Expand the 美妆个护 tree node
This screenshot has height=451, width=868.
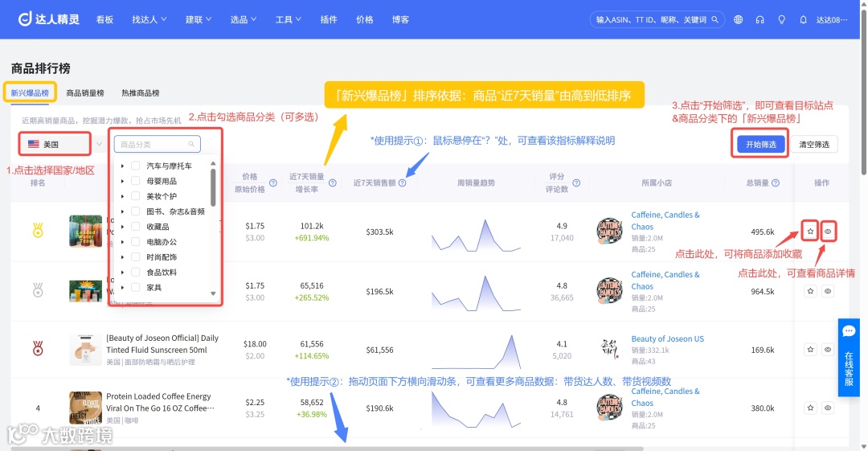[x=122, y=196]
